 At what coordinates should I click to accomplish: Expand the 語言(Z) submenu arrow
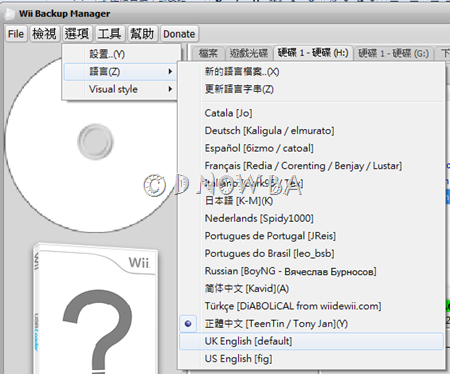tap(170, 72)
